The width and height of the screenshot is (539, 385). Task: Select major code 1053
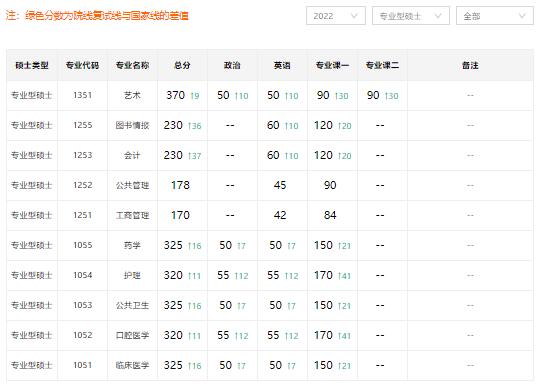click(x=82, y=305)
